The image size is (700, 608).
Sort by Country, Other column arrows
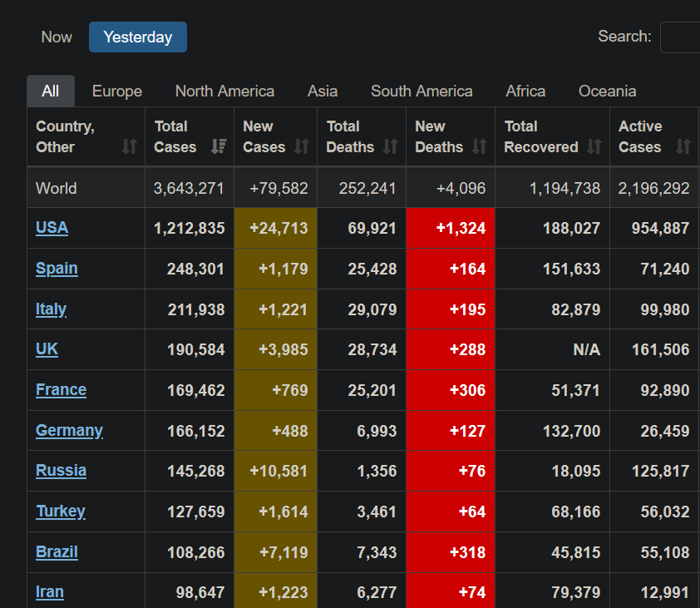pos(130,146)
